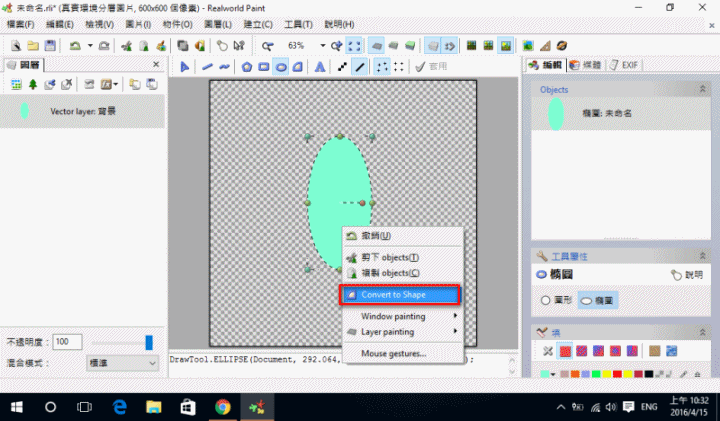
Task: Select the polygon shape tool
Action: click(x=246, y=66)
